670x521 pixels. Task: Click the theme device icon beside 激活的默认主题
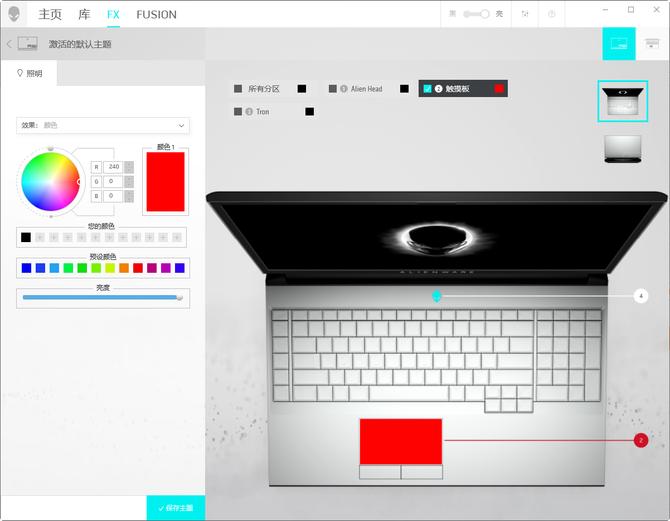click(x=28, y=44)
